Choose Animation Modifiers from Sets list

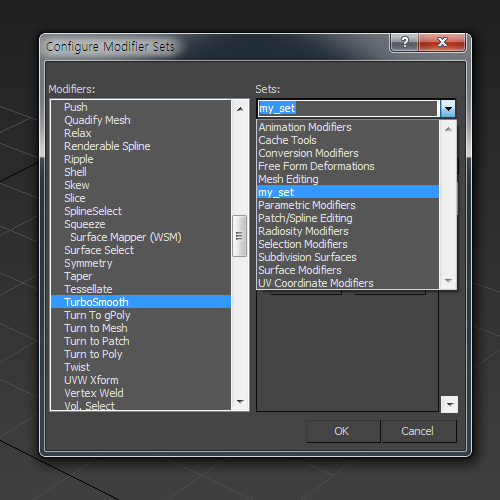click(x=348, y=127)
